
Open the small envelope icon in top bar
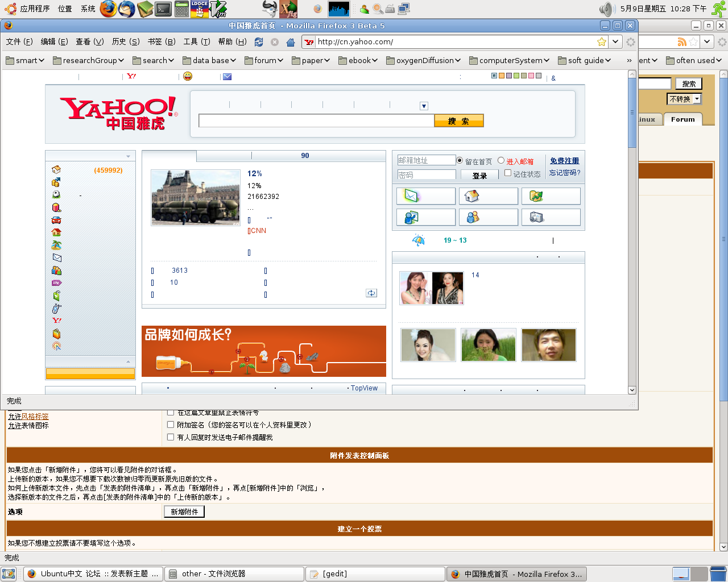tap(227, 77)
